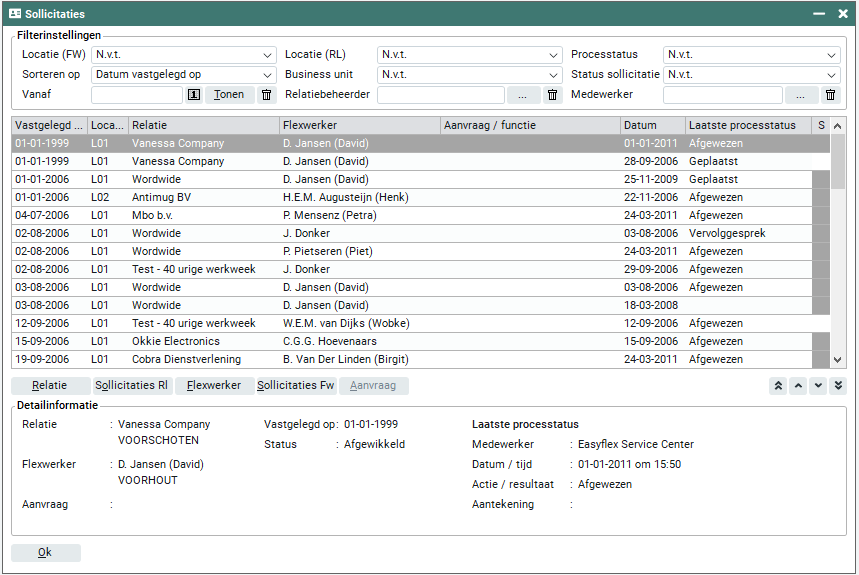Jump to first record with double-up arrow

(x=778, y=386)
